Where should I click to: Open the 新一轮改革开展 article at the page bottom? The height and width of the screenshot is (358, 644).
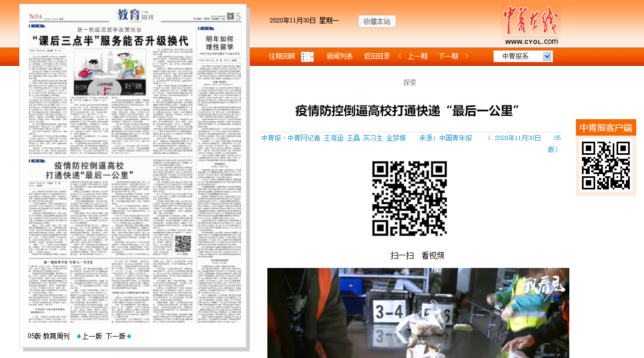click(x=69, y=262)
